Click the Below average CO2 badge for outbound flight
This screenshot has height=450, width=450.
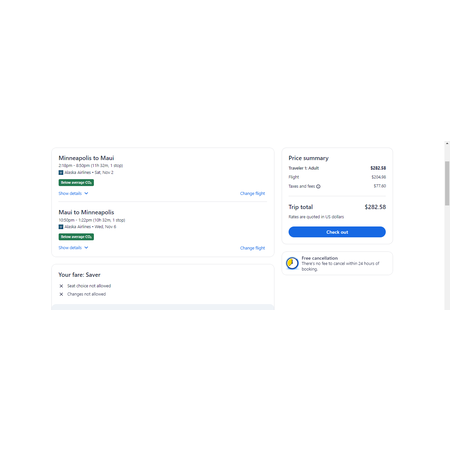(x=76, y=182)
